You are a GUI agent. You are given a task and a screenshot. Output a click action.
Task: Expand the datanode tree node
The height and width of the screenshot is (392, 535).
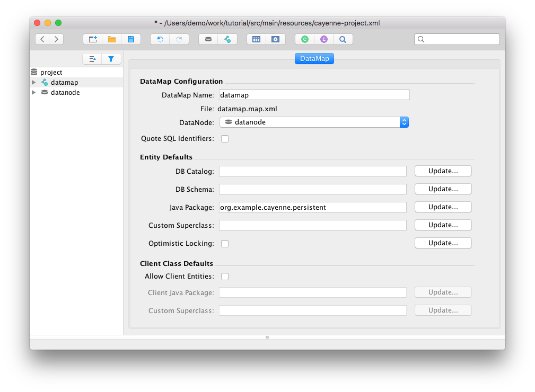(34, 93)
